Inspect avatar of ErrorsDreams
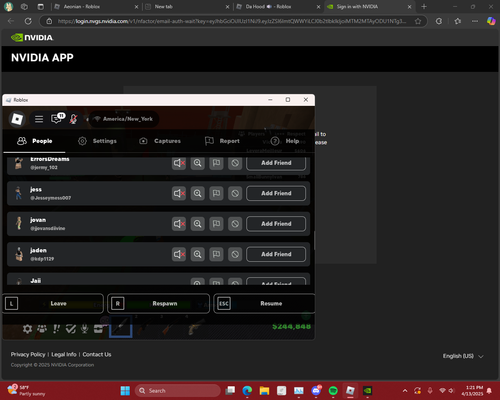This screenshot has width=500, height=400. pos(198,163)
